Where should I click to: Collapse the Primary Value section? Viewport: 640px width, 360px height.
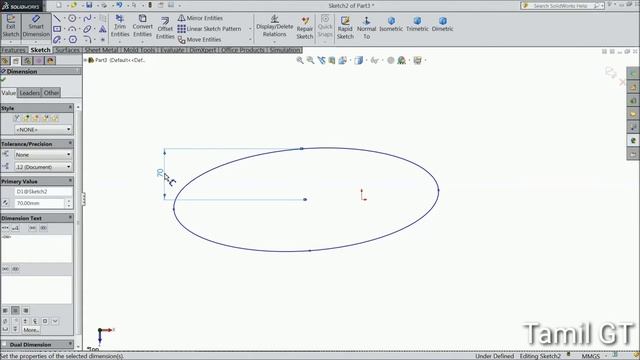pyautogui.click(x=70, y=180)
